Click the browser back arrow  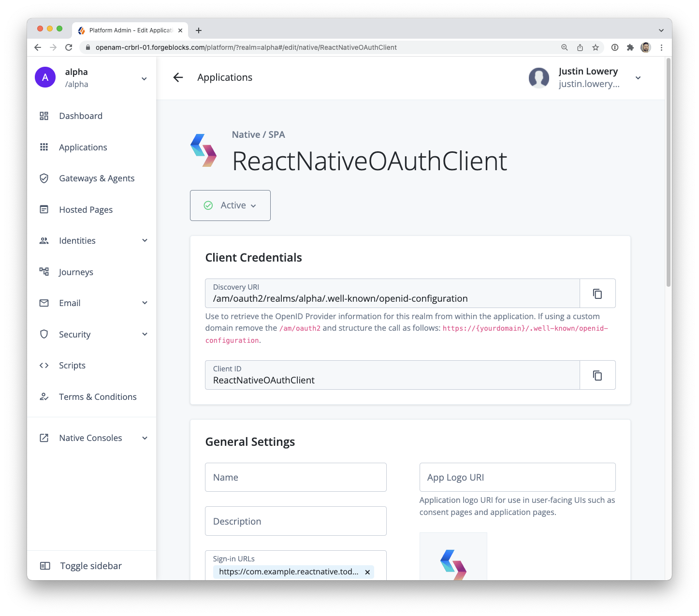(38, 47)
